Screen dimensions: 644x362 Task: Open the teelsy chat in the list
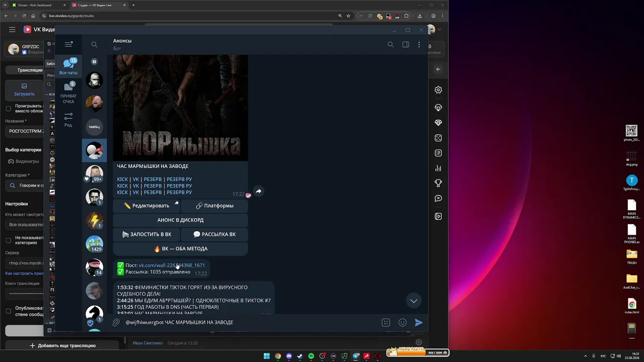click(x=94, y=127)
